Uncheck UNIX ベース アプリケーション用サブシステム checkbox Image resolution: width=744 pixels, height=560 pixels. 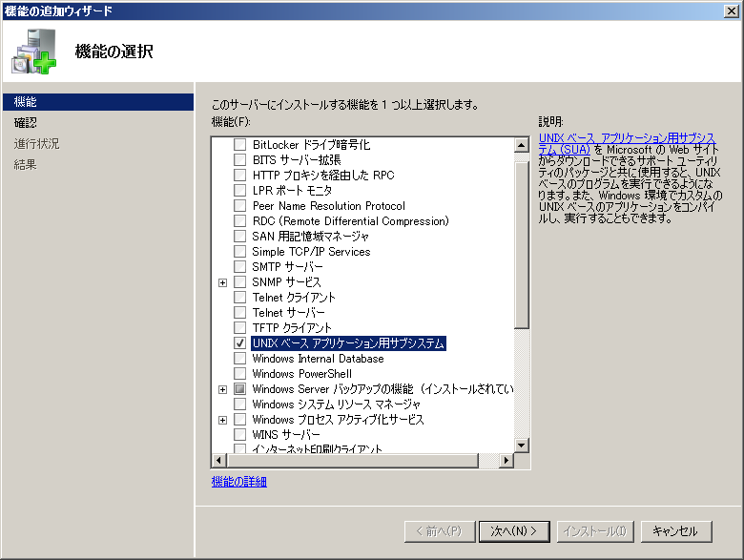239,343
